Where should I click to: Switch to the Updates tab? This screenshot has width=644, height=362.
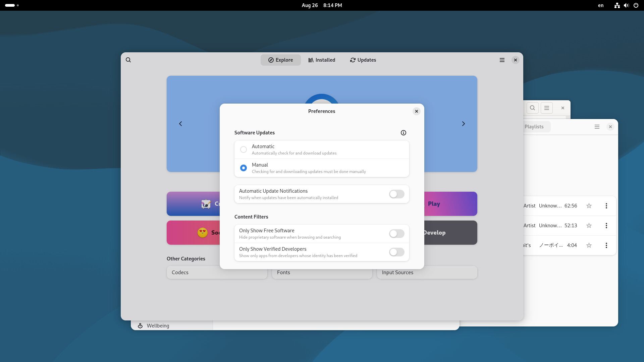click(363, 60)
